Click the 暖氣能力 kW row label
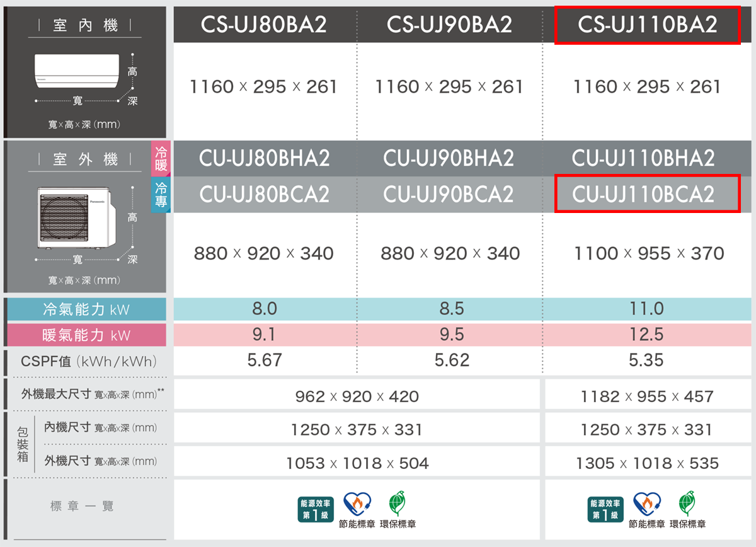Viewport: 756px width, 547px height. point(86,335)
